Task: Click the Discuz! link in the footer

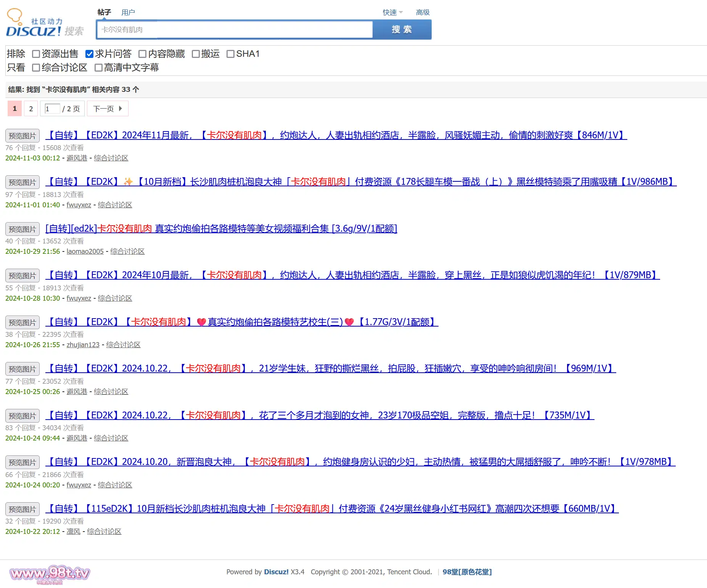Action: 276,572
